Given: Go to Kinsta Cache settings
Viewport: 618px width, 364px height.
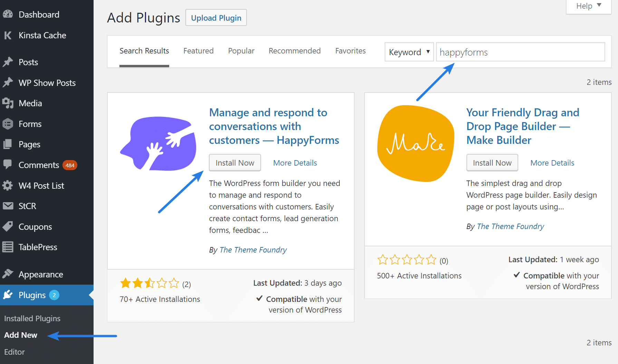Looking at the screenshot, I should pos(47,35).
